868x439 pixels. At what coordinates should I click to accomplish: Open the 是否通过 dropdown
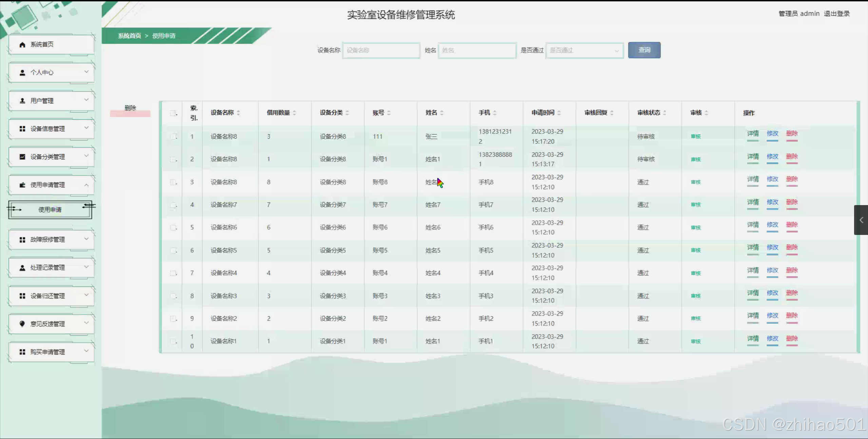coord(584,51)
